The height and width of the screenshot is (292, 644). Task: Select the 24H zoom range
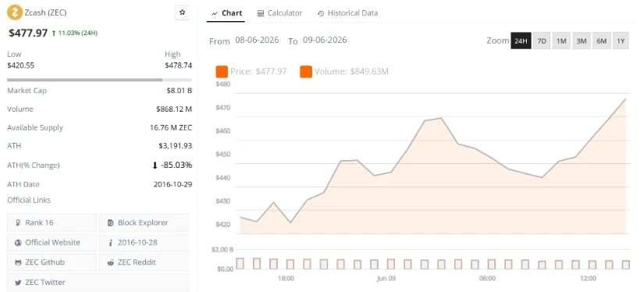coord(521,41)
